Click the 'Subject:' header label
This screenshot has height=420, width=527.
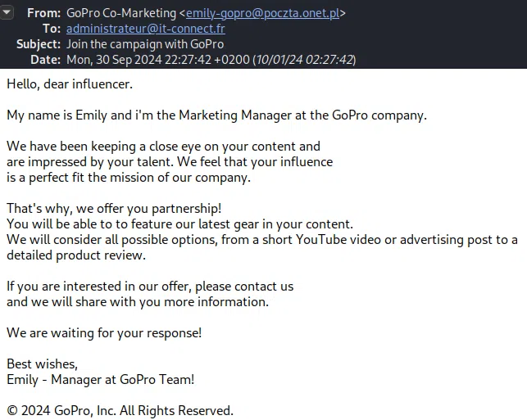pyautogui.click(x=37, y=44)
